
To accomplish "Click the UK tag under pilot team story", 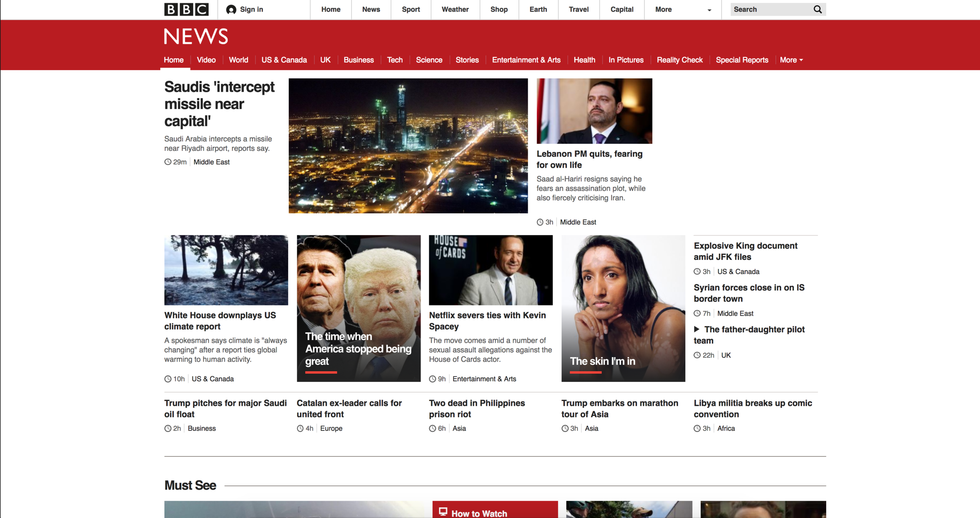I will coord(726,355).
